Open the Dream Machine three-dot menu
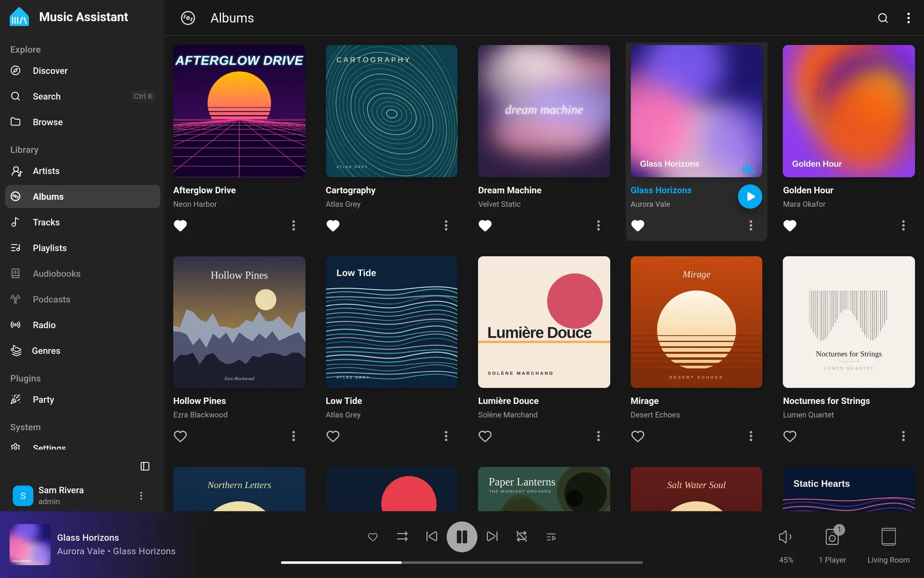The image size is (924, 578). pos(598,226)
